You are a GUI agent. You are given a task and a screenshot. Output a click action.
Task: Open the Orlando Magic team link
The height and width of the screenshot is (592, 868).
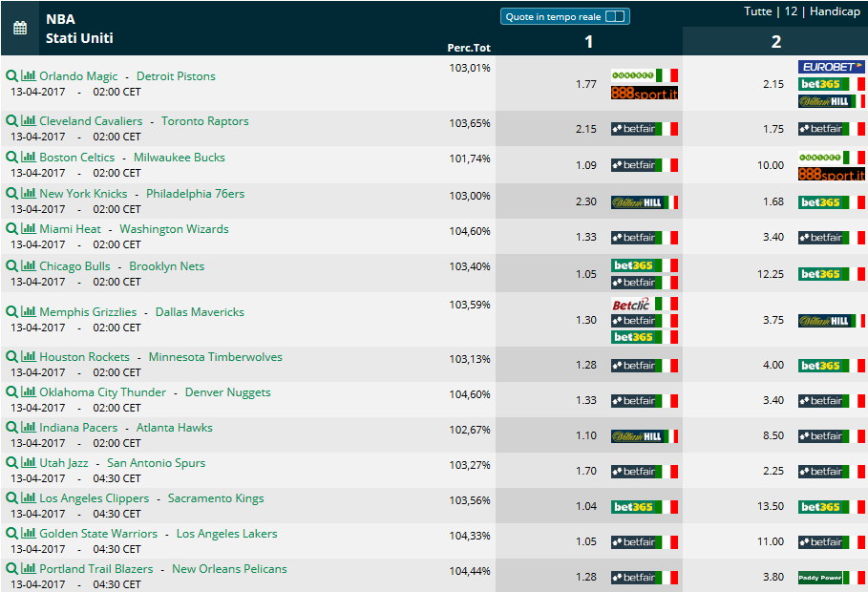(78, 76)
